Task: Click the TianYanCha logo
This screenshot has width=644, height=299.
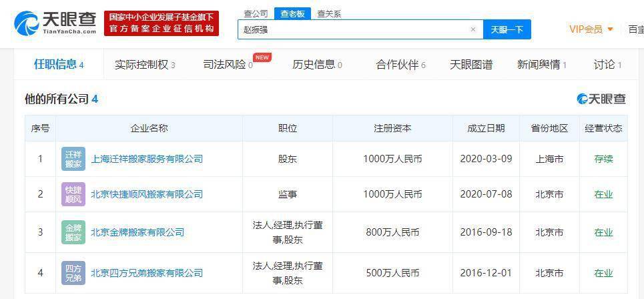Action: pos(55,23)
